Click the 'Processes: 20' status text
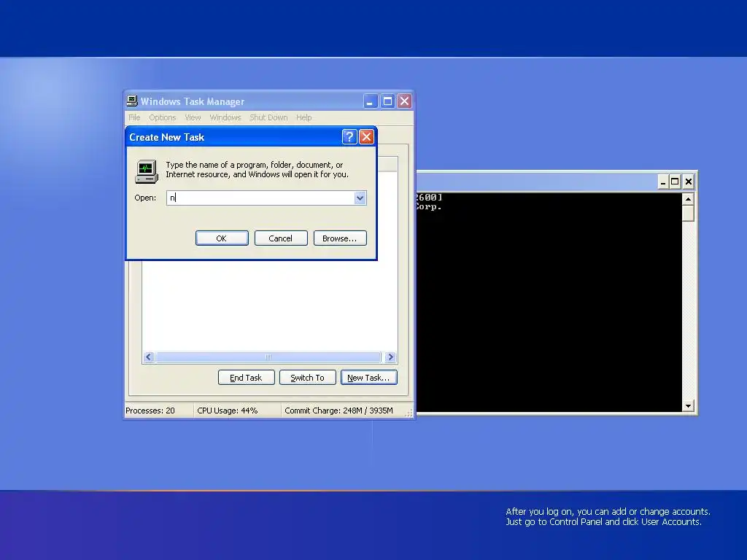Image resolution: width=747 pixels, height=560 pixels. point(150,411)
